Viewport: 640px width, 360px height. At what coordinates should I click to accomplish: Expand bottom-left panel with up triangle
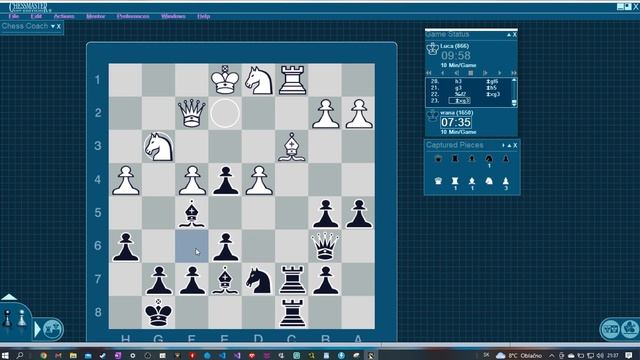click(x=9, y=297)
